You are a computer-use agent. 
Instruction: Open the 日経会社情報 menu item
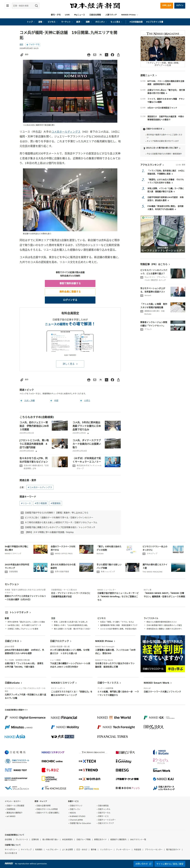(x=95, y=15)
